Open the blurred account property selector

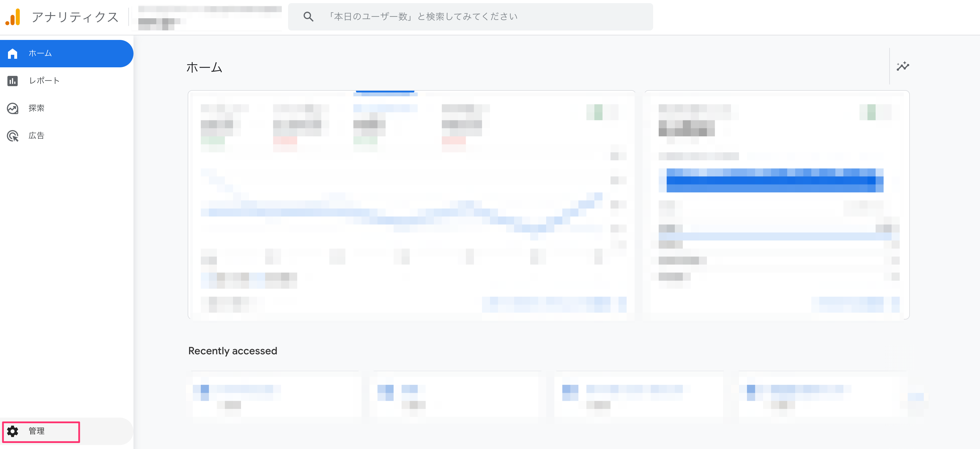click(x=209, y=17)
